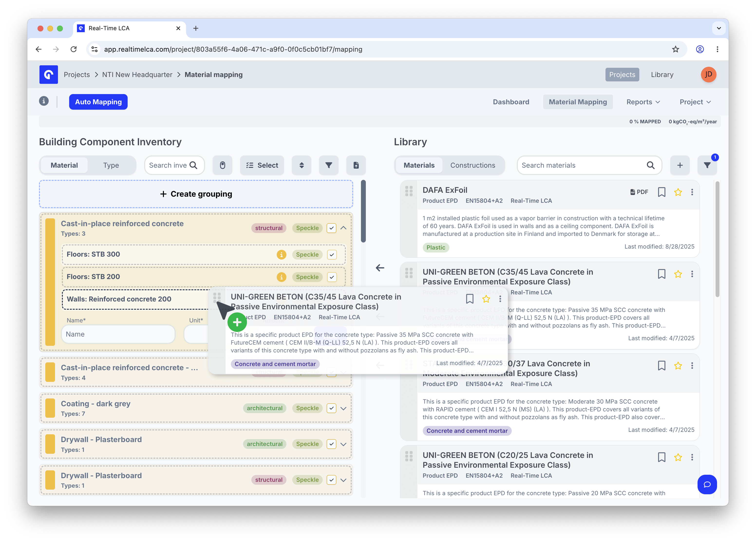Expand the structural Drywall - Plasterboard group
The image size is (756, 542).
point(344,480)
